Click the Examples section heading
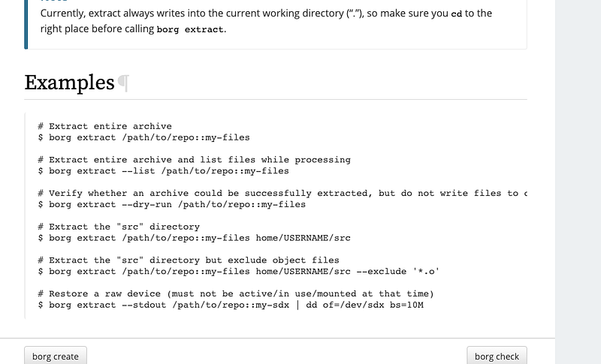The image size is (601, 364). 69,83
